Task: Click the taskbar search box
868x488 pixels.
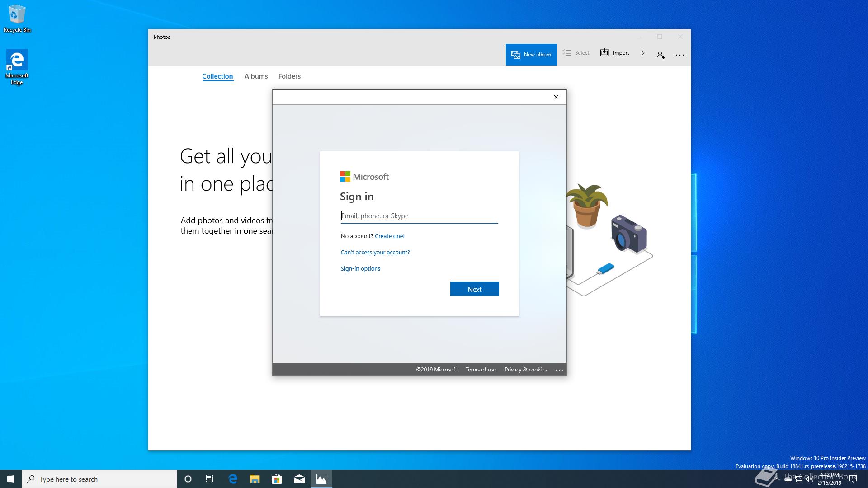Action: pyautogui.click(x=99, y=479)
